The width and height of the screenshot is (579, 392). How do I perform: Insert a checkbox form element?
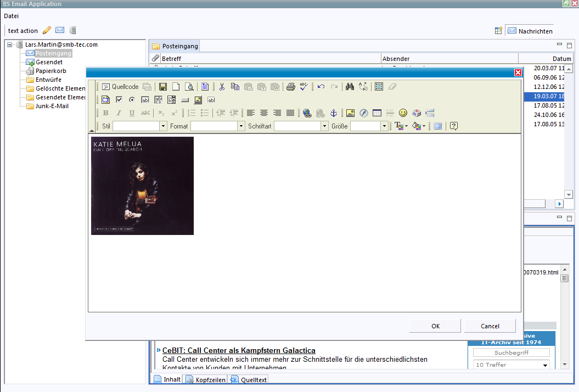pos(119,100)
